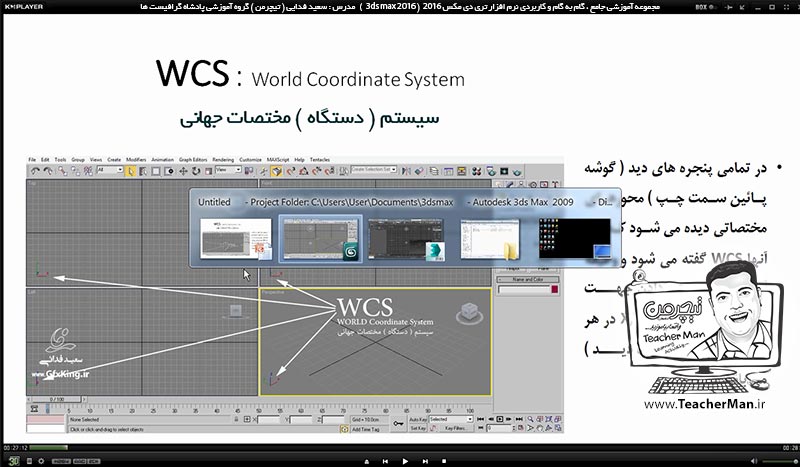Click the Align tool icon
The height and width of the screenshot is (467, 800).
click(419, 171)
